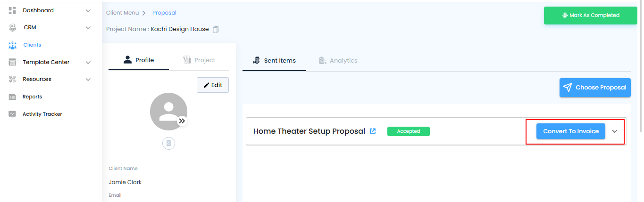Expand the Resources menu chevron
644x202 pixels.
[88, 80]
